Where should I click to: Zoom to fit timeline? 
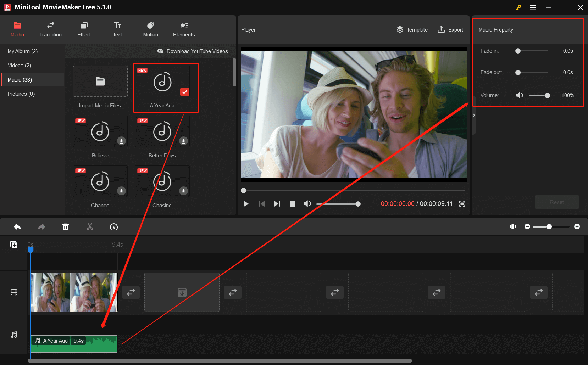pyautogui.click(x=513, y=226)
